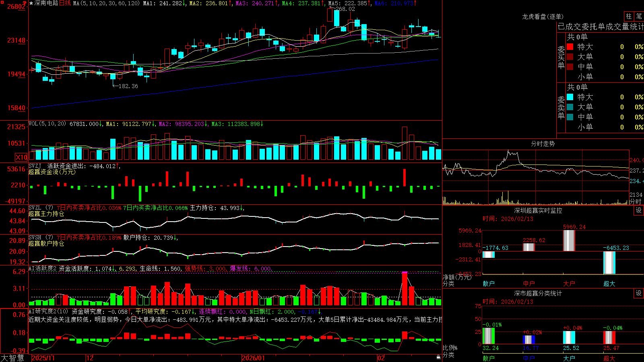Click the SVZJ indicator name

(35, 166)
